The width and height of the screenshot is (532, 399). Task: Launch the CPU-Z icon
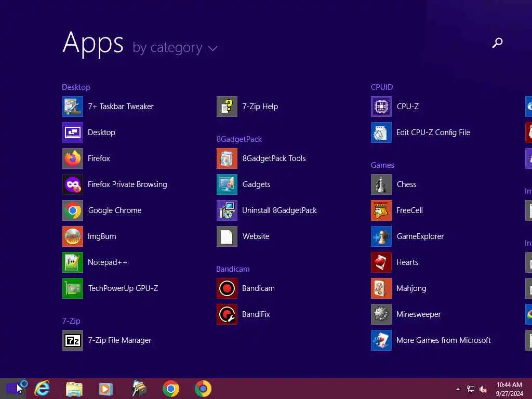[381, 107]
